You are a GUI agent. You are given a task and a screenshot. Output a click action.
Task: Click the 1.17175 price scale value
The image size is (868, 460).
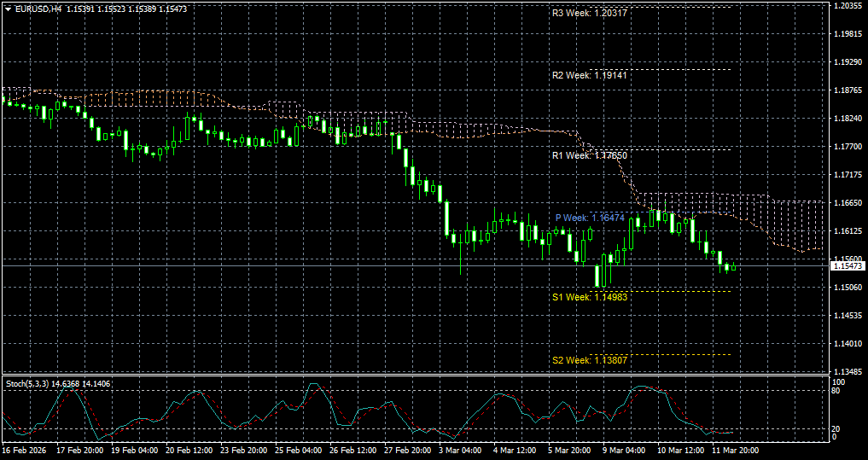click(x=848, y=175)
